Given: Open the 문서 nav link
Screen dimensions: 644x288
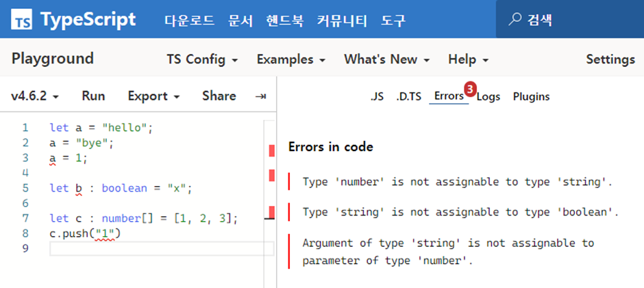Looking at the screenshot, I should [240, 20].
